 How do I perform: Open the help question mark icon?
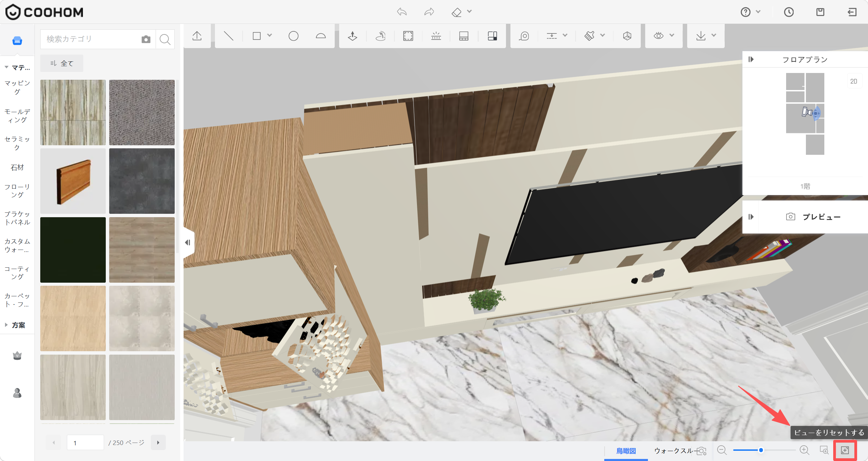click(x=746, y=12)
